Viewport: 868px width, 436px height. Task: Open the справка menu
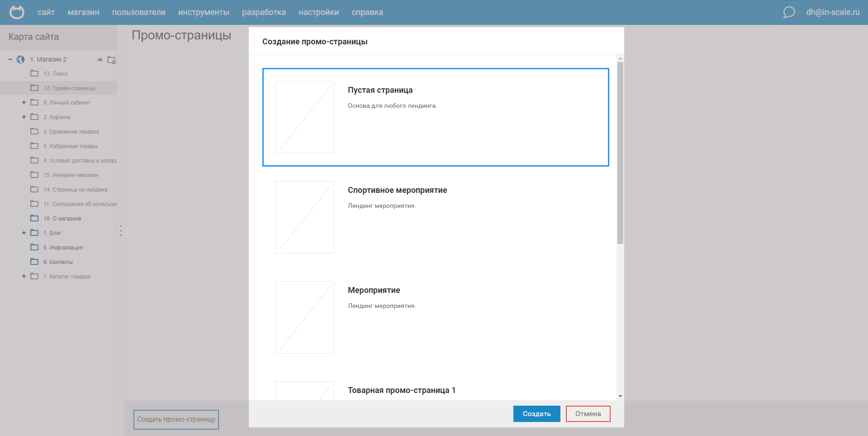(x=367, y=12)
